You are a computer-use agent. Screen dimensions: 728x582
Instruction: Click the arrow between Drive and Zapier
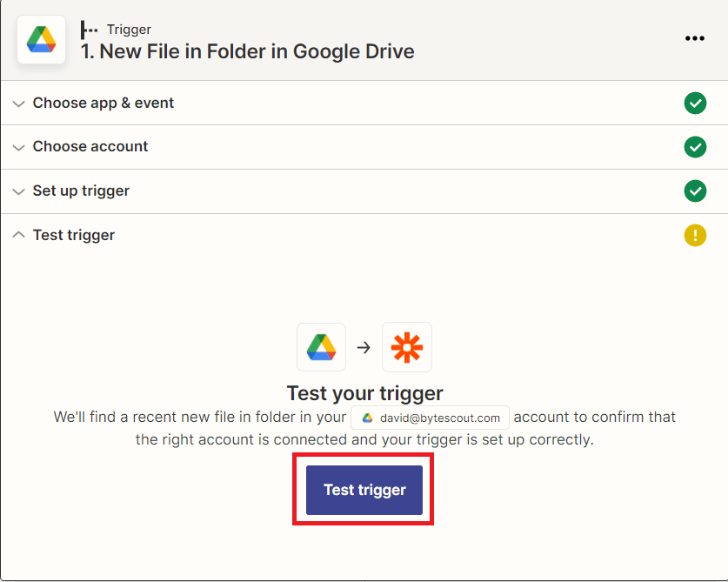click(364, 347)
